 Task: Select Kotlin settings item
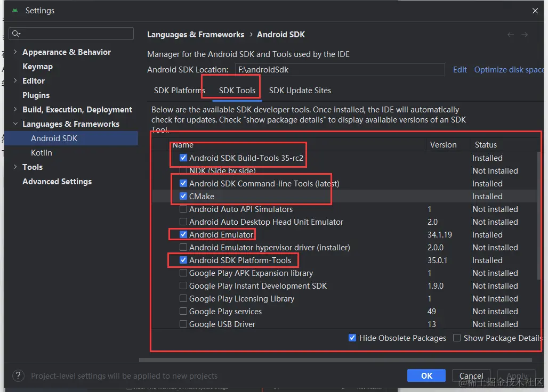point(41,152)
